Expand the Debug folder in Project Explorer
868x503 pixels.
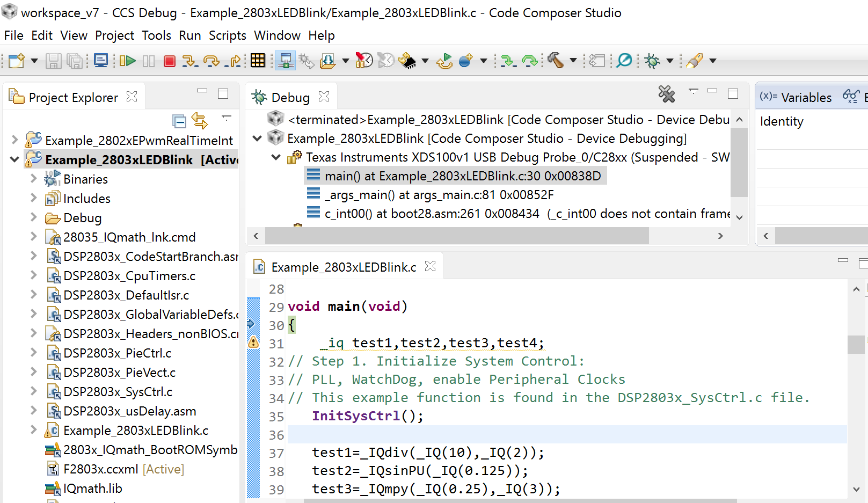coord(33,217)
